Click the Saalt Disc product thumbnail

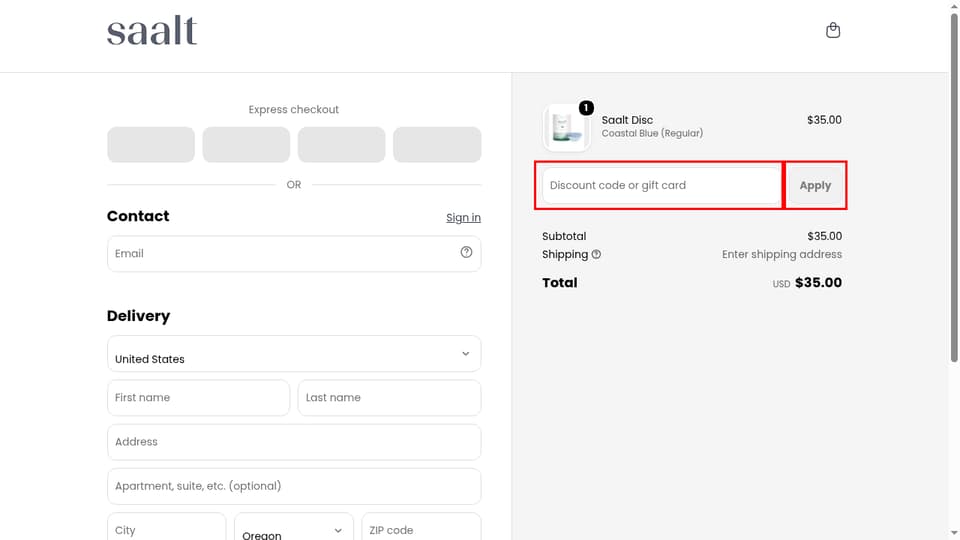[566, 127]
